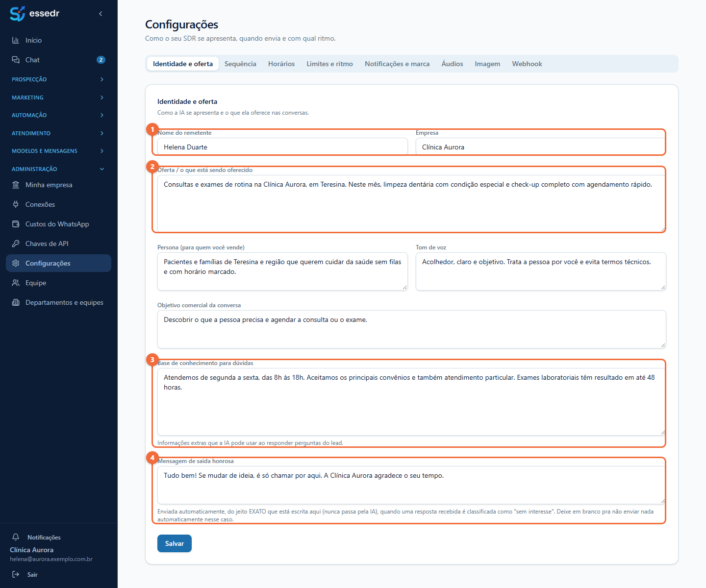
Task: Expand the MARKETING section
Action: (58, 98)
